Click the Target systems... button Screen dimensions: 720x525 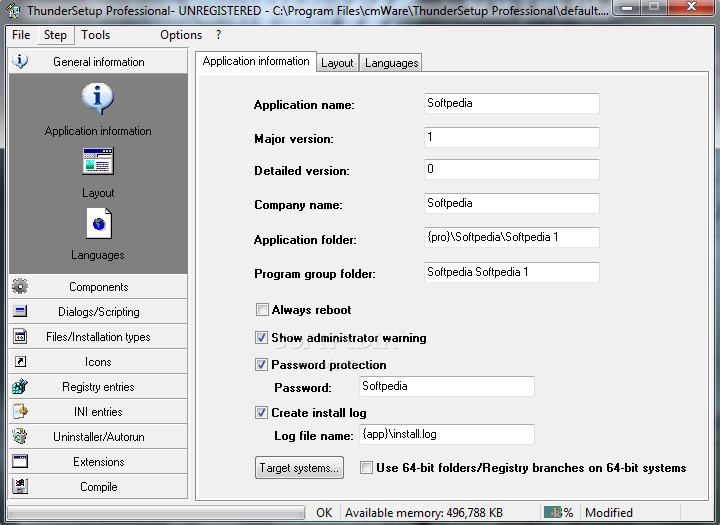tap(299, 468)
